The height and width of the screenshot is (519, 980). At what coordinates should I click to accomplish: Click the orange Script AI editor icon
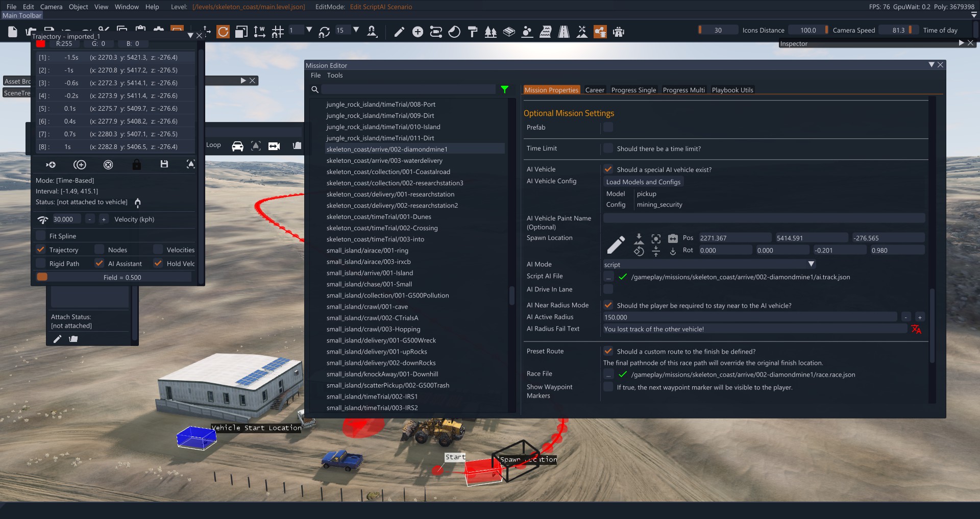(x=600, y=32)
